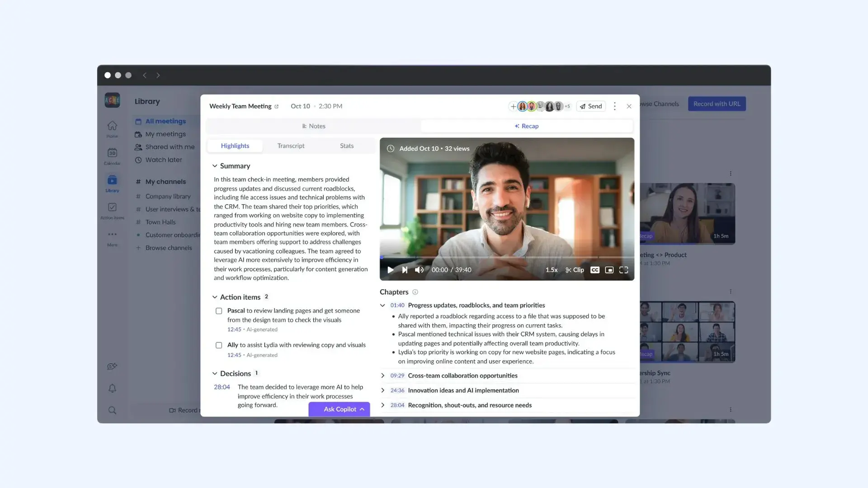Open Weekly Team Meeting external link icon
The height and width of the screenshot is (488, 868).
277,107
